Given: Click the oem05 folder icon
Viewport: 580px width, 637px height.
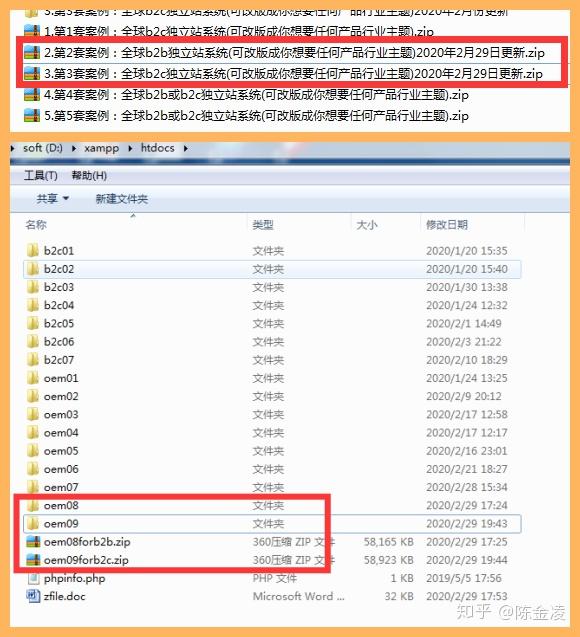Looking at the screenshot, I should [32, 451].
